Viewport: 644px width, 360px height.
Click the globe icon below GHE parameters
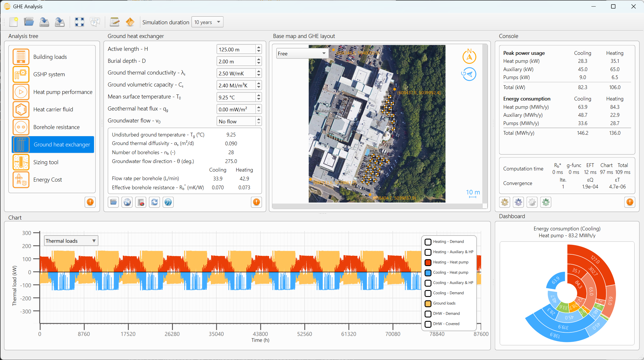click(x=127, y=202)
